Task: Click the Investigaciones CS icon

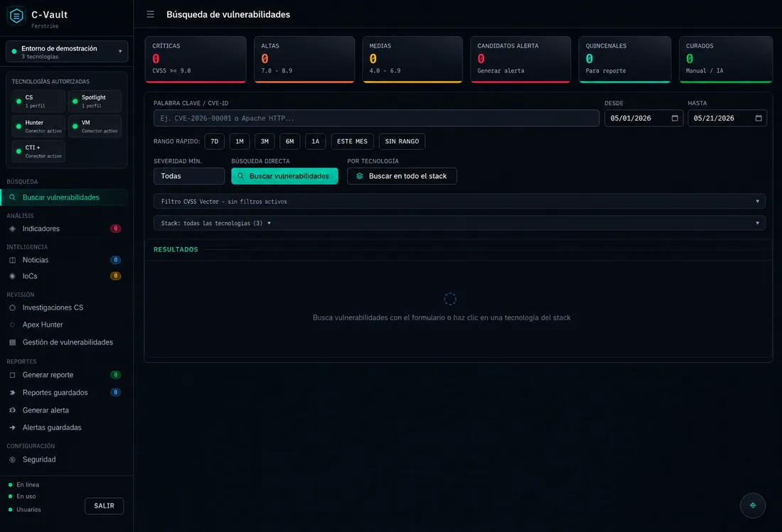Action: tap(13, 308)
